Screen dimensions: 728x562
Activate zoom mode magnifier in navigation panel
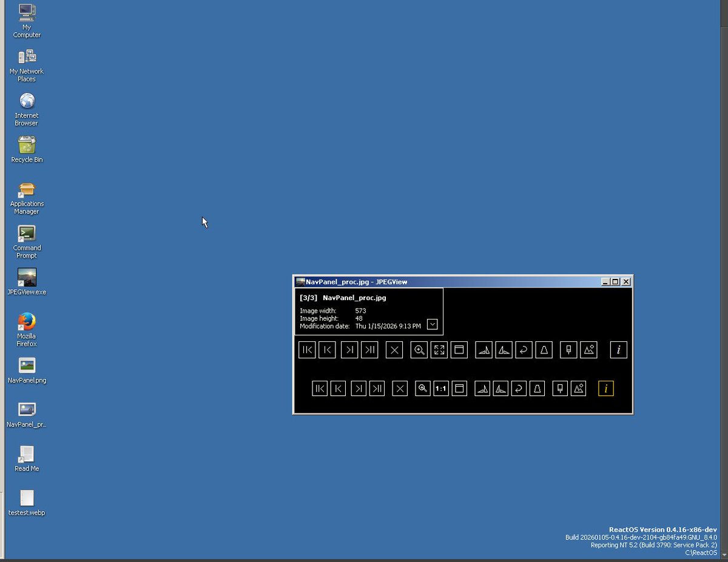tap(423, 389)
